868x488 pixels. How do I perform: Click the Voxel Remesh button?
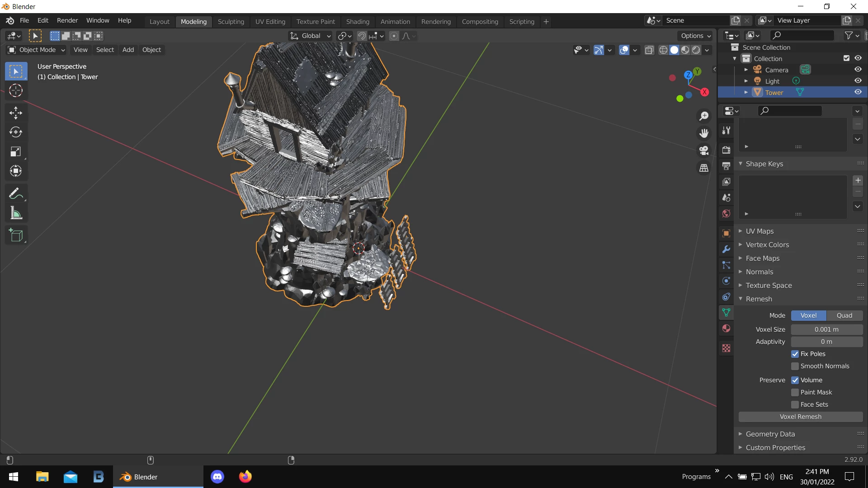800,417
